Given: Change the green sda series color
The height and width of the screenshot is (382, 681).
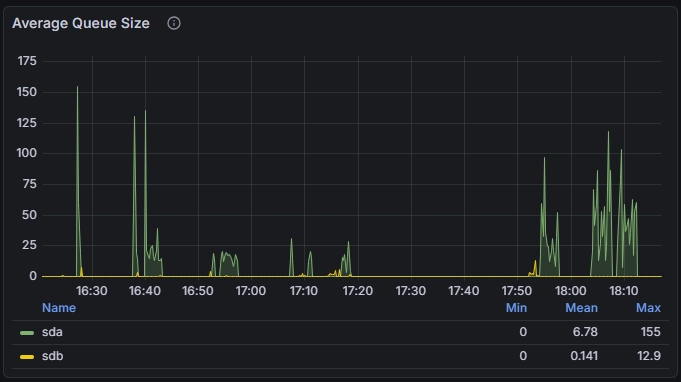Looking at the screenshot, I should click(x=27, y=333).
